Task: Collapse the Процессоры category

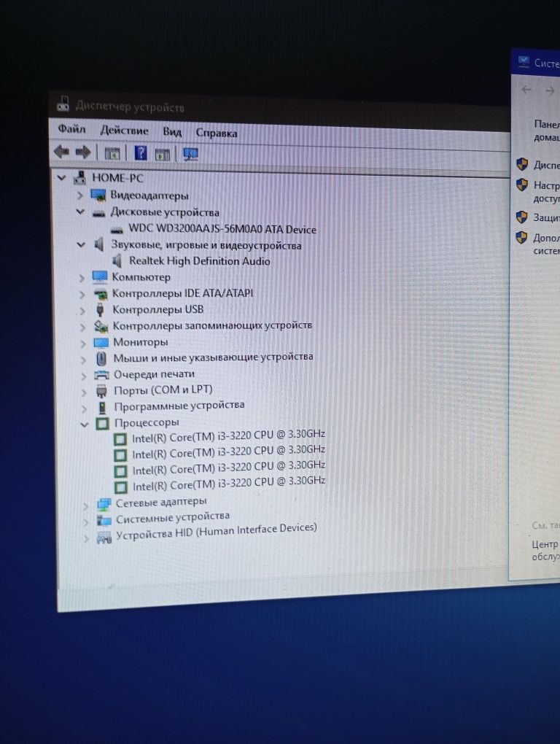Action: click(85, 425)
